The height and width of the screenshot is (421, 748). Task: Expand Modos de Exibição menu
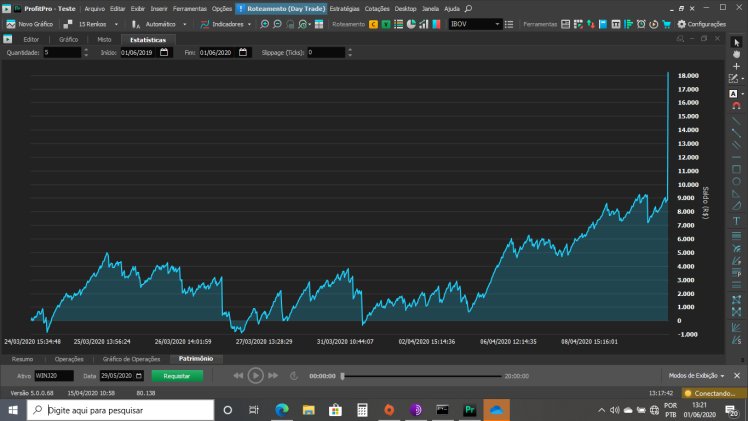point(692,375)
